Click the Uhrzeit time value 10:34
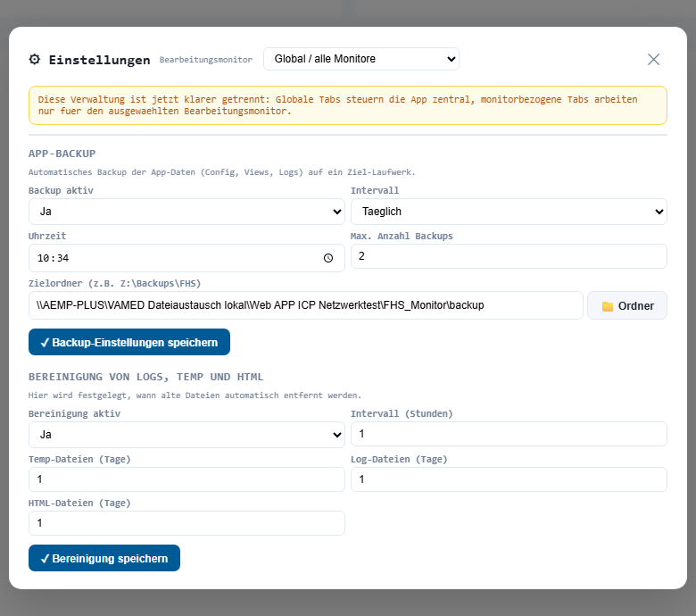 [x=54, y=258]
